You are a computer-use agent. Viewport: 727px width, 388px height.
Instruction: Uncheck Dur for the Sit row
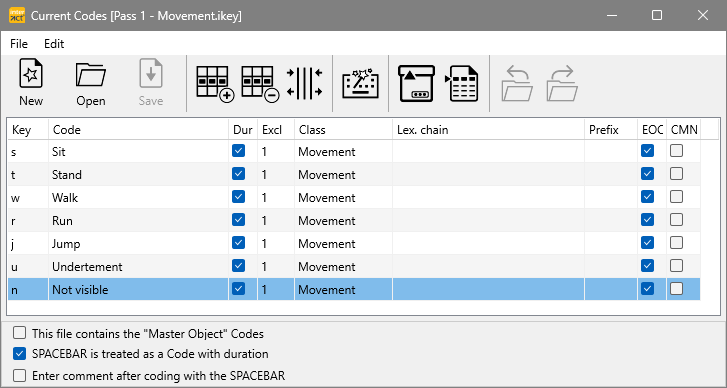coord(238,151)
